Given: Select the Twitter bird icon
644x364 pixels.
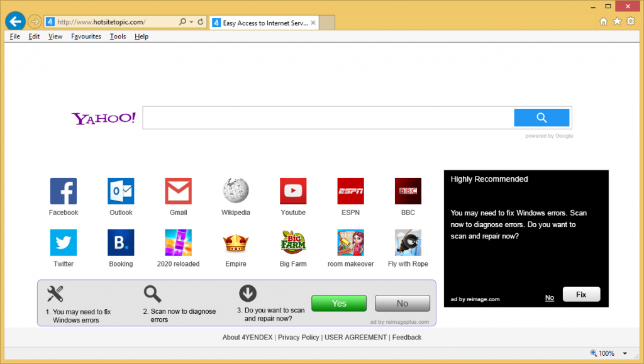Looking at the screenshot, I should [64, 243].
